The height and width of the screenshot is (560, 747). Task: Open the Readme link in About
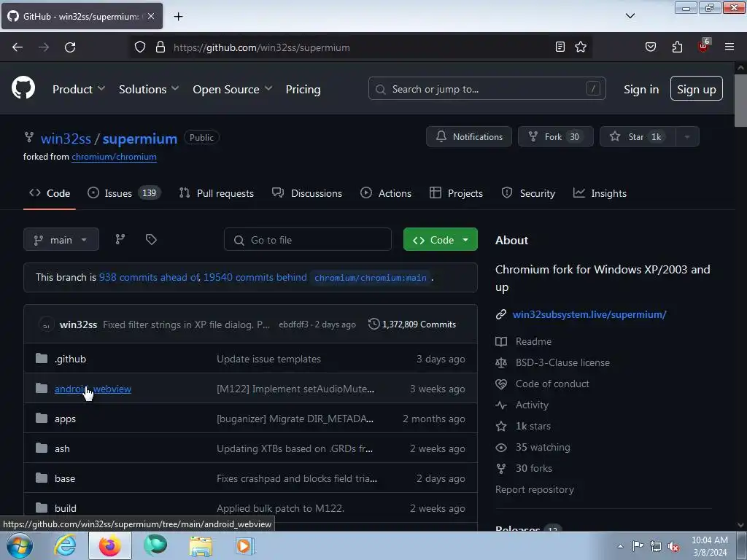click(533, 341)
